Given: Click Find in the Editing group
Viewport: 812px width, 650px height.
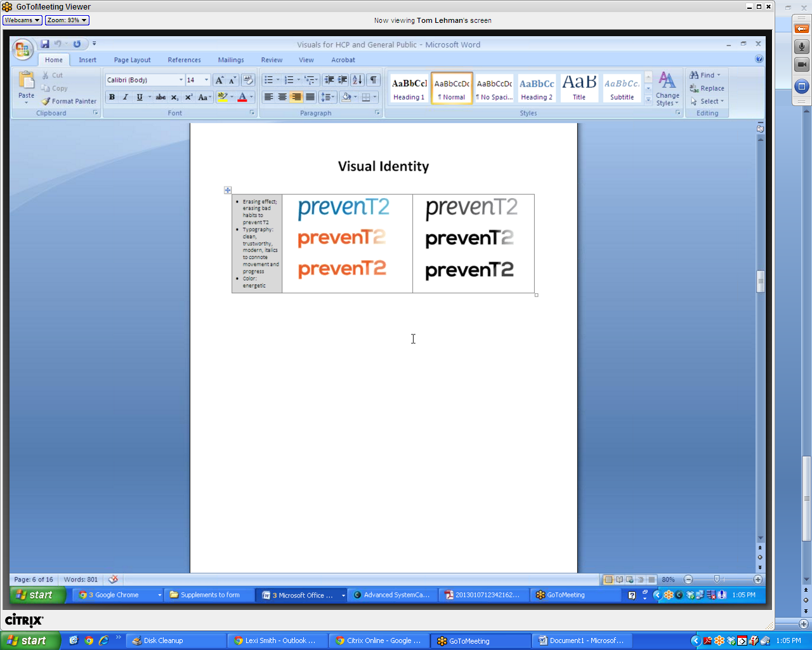Looking at the screenshot, I should 705,76.
